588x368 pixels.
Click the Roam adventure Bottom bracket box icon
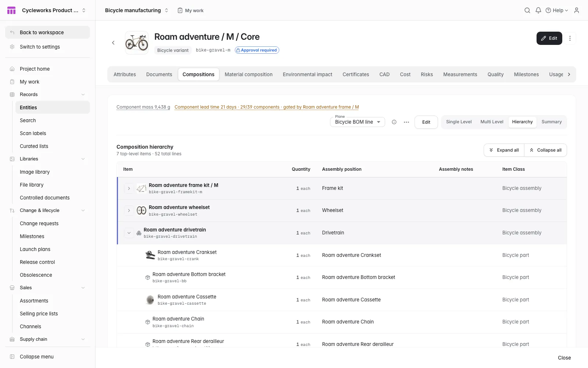[x=147, y=277]
